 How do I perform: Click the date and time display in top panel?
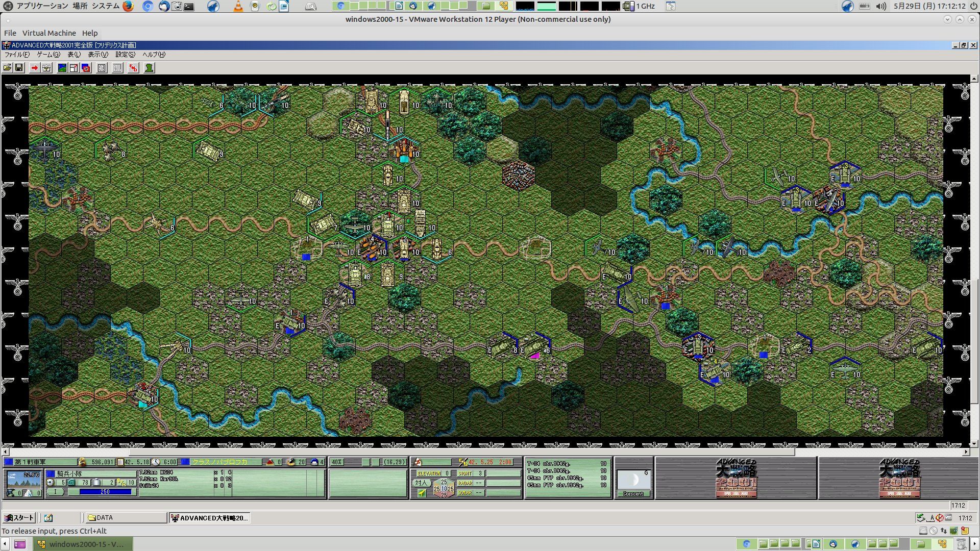[929, 6]
